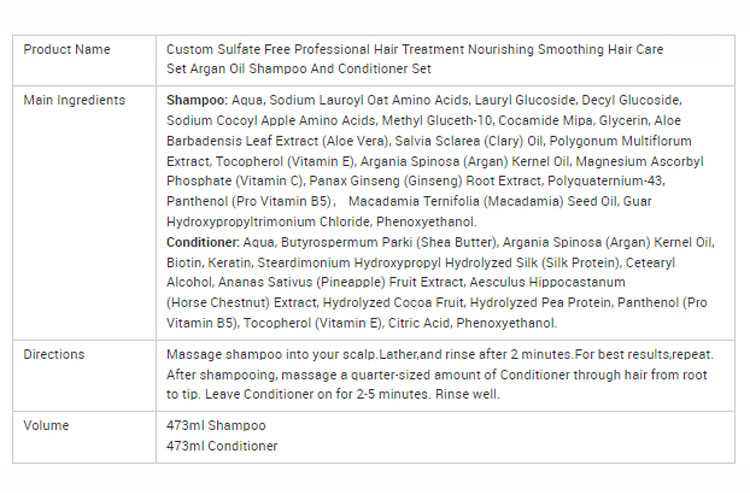750x493 pixels.
Task: Click the 473ml Conditioner text
Action: (x=222, y=446)
